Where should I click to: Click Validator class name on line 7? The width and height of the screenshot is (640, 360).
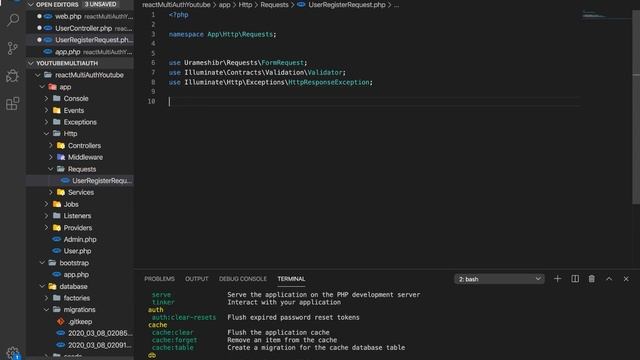325,73
